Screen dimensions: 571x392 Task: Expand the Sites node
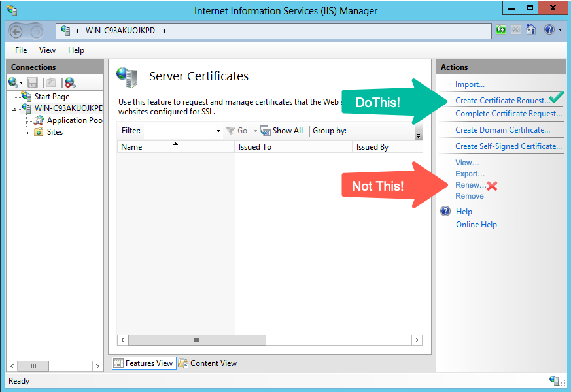point(27,132)
